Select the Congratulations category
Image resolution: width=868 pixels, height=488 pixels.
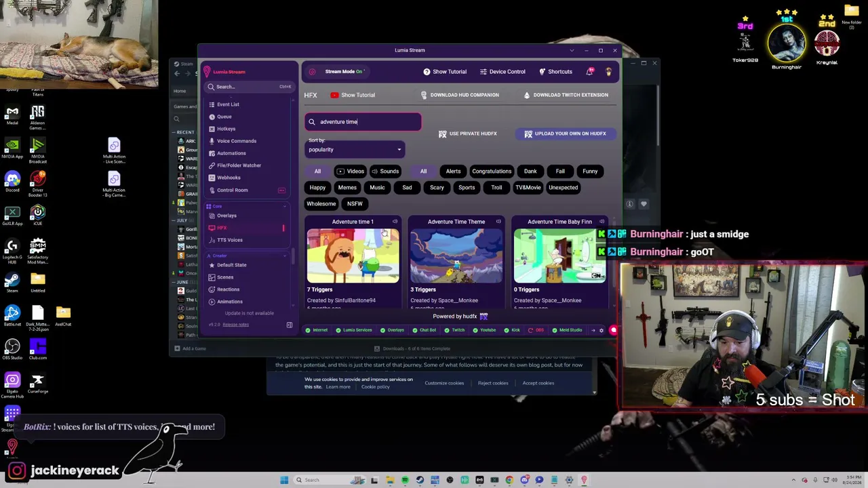click(492, 171)
